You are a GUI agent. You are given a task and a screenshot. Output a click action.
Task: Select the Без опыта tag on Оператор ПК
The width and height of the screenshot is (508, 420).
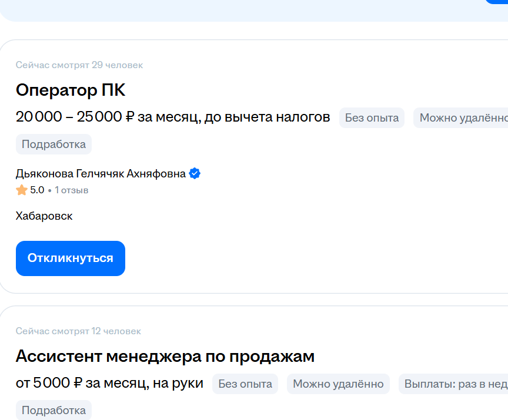tap(372, 118)
